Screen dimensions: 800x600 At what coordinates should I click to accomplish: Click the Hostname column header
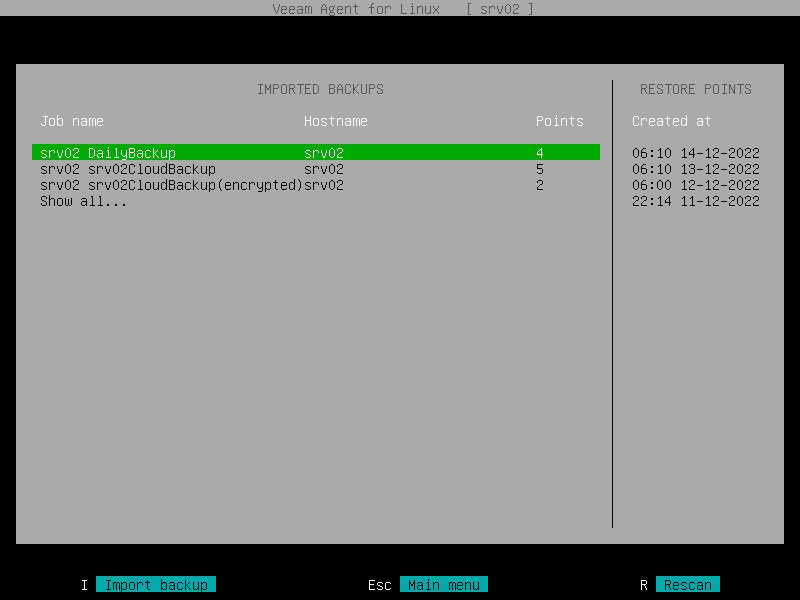point(335,120)
